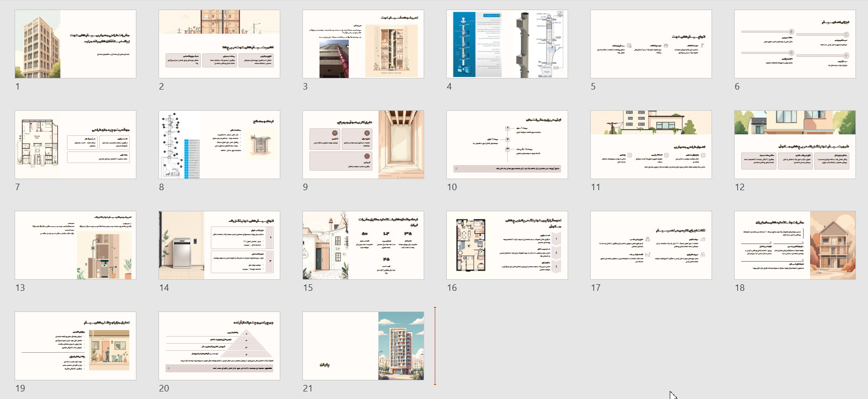
Task: Select the slide 11 thumbnail
Action: point(651,144)
